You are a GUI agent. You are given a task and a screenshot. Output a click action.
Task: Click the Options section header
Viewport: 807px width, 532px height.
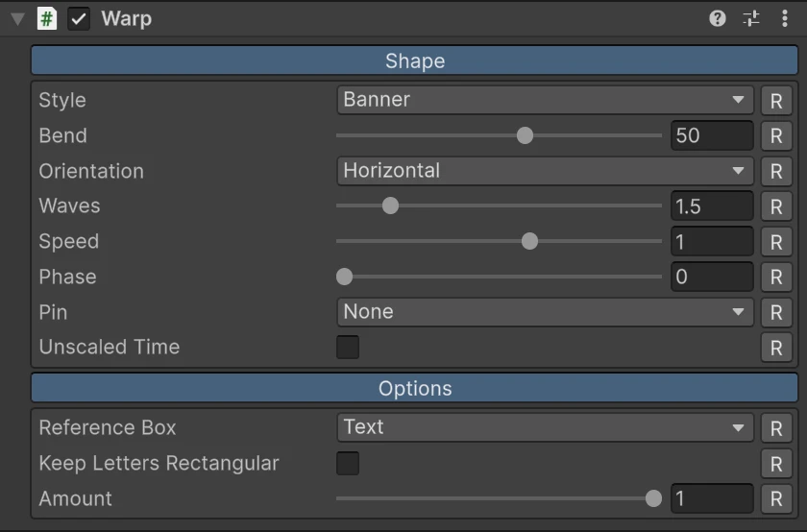414,388
